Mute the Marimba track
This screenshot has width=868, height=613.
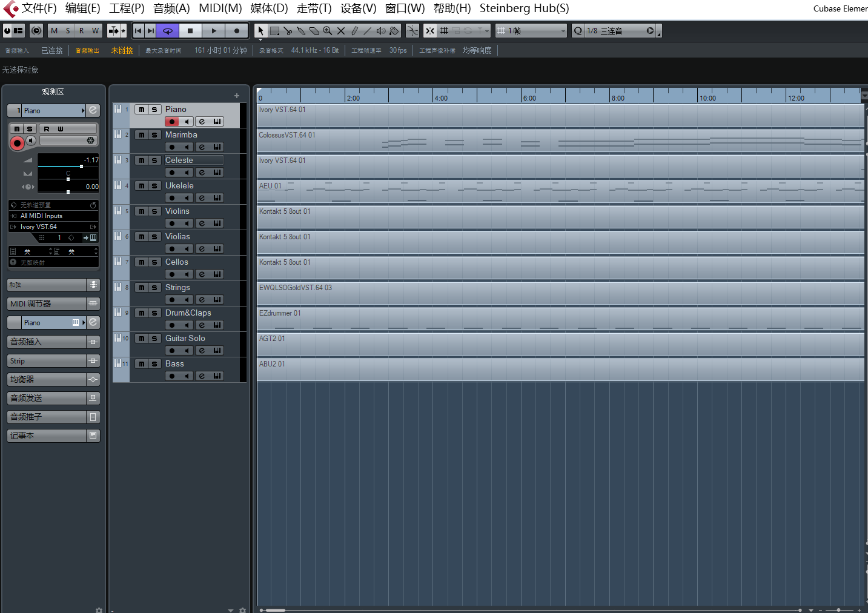[x=141, y=135]
